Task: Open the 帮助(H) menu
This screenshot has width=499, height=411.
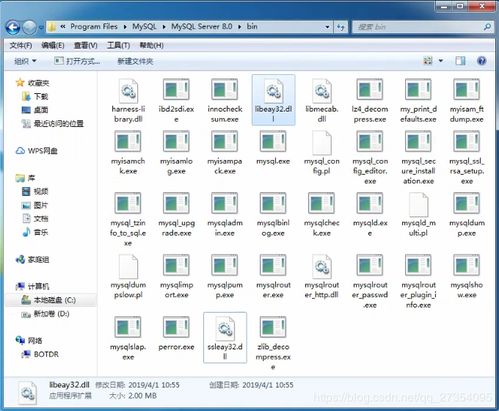Action: pyautogui.click(x=151, y=45)
